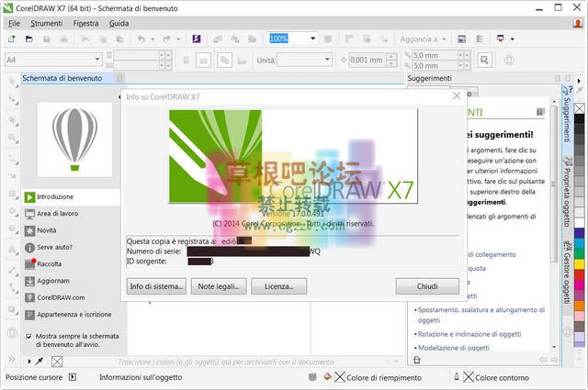Click the Open folder icon in toolbar
This screenshot has height=390, width=588.
pos(28,39)
